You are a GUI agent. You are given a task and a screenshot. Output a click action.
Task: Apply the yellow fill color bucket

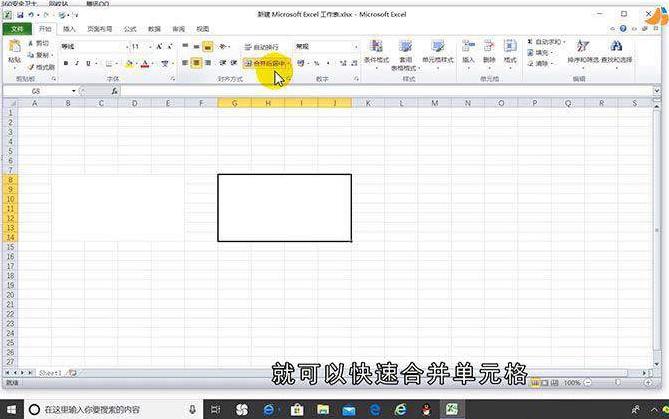click(129, 64)
